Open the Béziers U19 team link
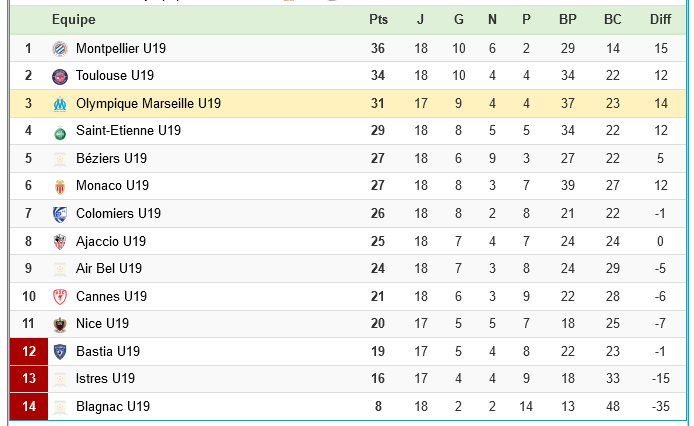This screenshot has height=426, width=694. [111, 158]
